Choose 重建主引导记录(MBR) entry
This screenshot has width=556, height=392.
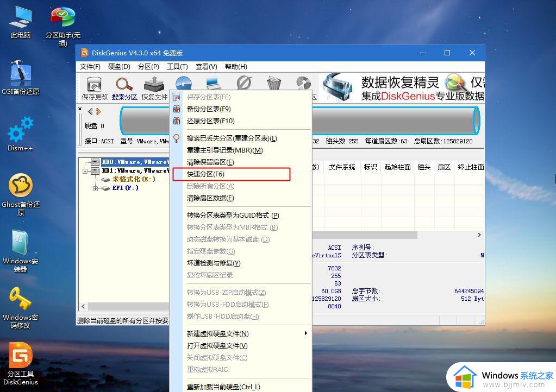(241, 150)
